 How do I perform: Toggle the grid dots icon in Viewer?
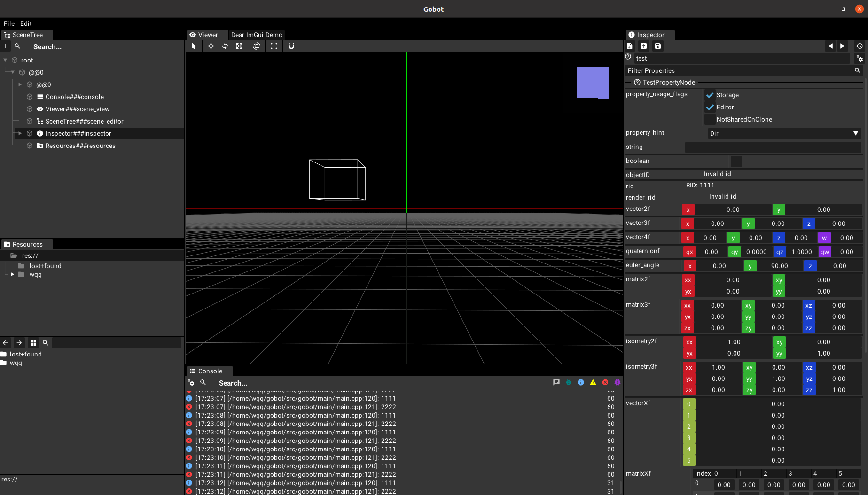tap(274, 46)
